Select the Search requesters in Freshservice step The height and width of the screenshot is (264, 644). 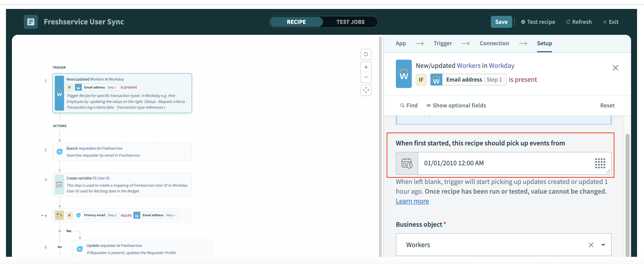[x=122, y=151]
